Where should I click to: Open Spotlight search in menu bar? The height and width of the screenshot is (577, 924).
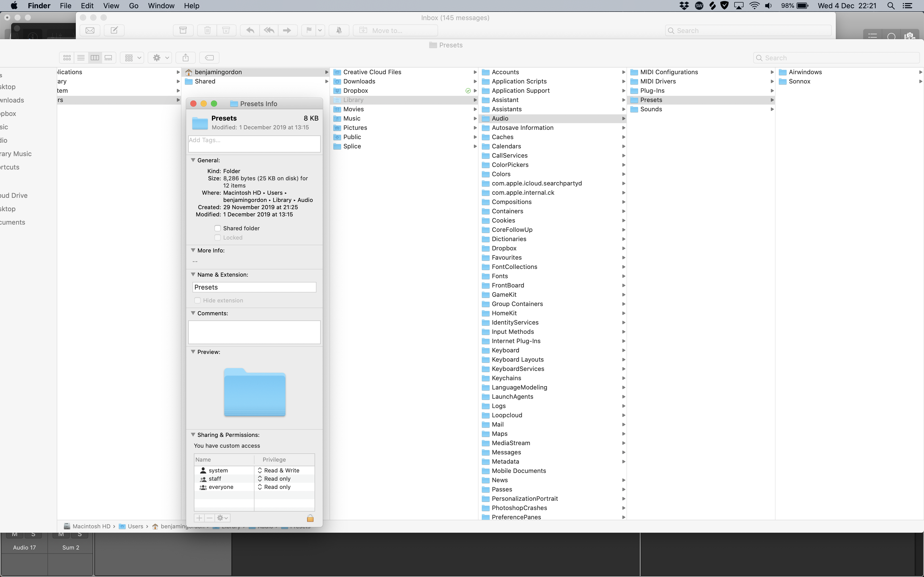[891, 6]
